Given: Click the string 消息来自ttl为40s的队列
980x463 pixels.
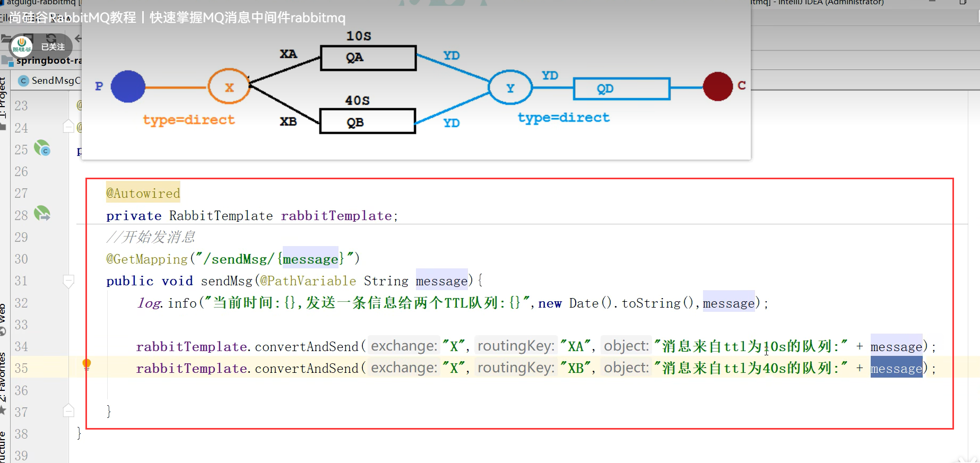Looking at the screenshot, I should (x=750, y=369).
